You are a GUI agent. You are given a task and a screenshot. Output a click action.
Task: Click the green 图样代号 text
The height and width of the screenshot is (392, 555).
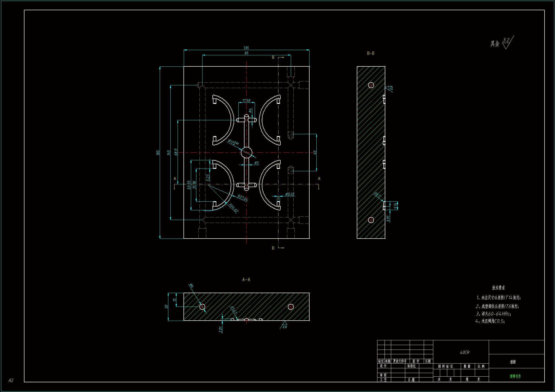515,376
